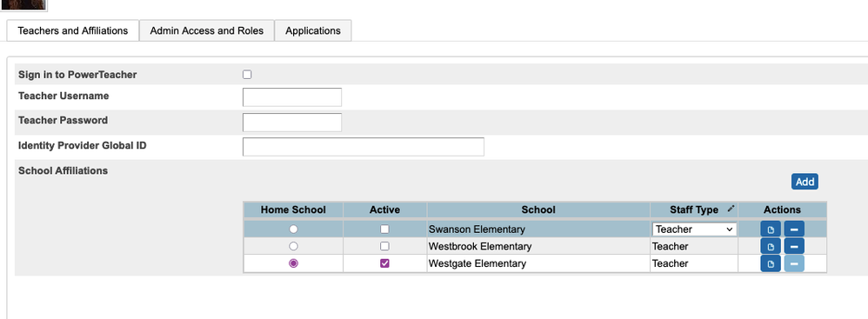
Task: Focus the Teacher Password field
Action: [x=292, y=123]
